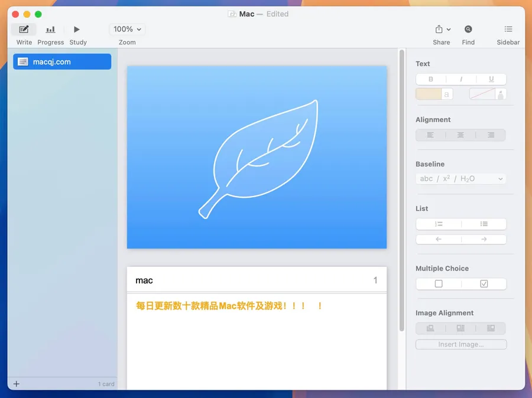532x398 pixels.
Task: Open the text color swatch
Action: click(429, 94)
